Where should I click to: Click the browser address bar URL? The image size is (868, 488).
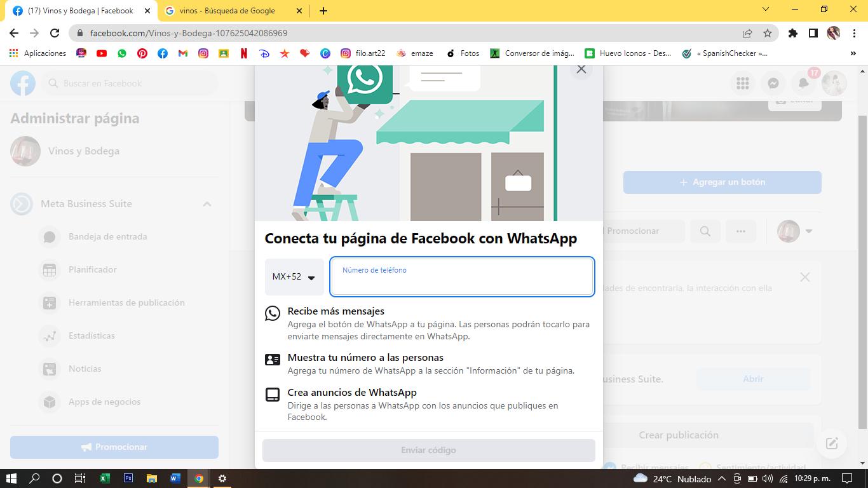[189, 33]
